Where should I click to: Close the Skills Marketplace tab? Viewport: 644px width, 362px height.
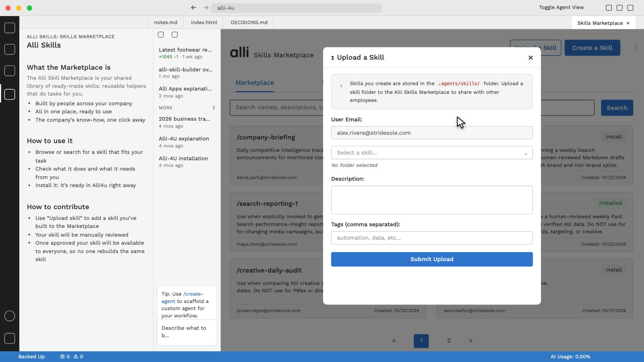pyautogui.click(x=628, y=23)
